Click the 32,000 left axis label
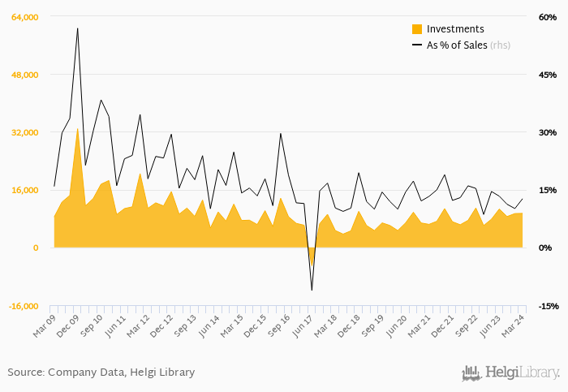The width and height of the screenshot is (568, 392). click(24, 132)
